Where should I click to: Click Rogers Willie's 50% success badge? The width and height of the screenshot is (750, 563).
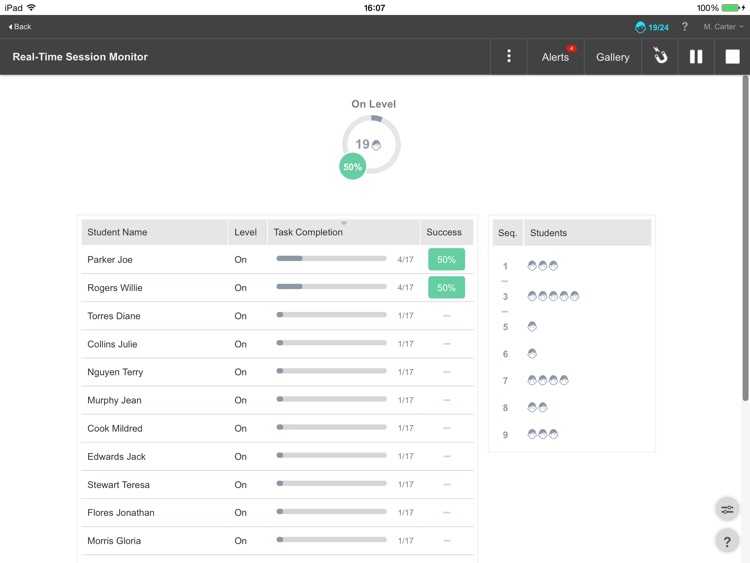point(446,288)
